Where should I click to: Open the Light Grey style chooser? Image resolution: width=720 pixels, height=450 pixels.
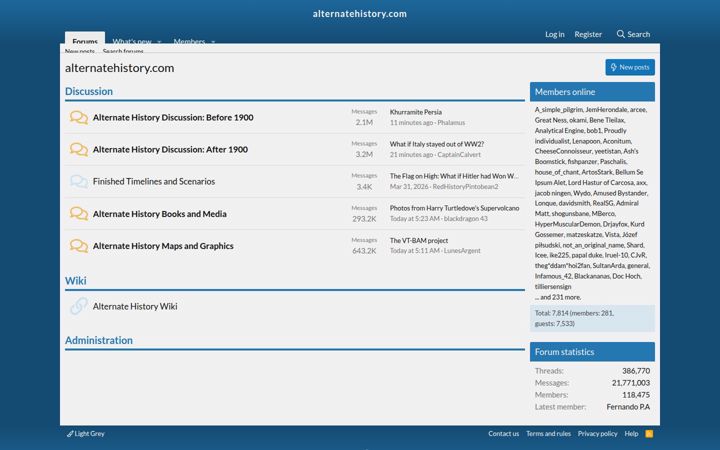[x=86, y=433]
